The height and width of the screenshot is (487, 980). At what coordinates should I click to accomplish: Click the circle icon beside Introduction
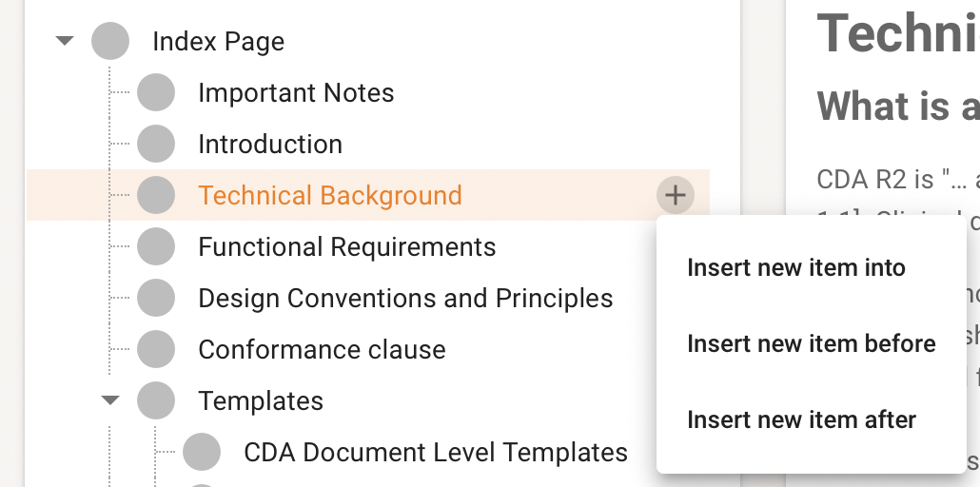[156, 145]
